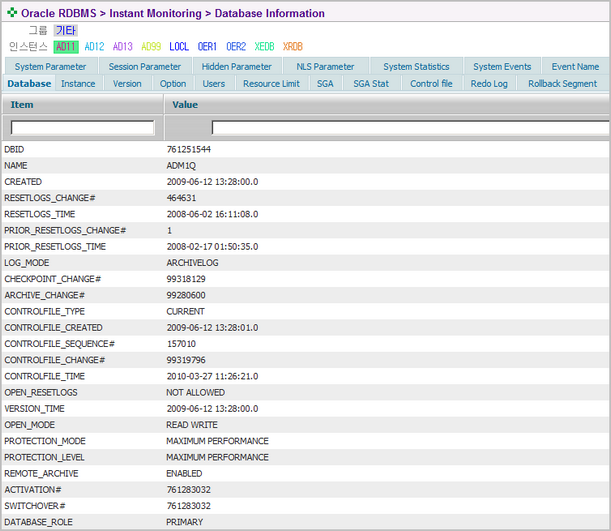The height and width of the screenshot is (531, 611).
Task: Open the Redo Log tab
Action: tap(489, 84)
